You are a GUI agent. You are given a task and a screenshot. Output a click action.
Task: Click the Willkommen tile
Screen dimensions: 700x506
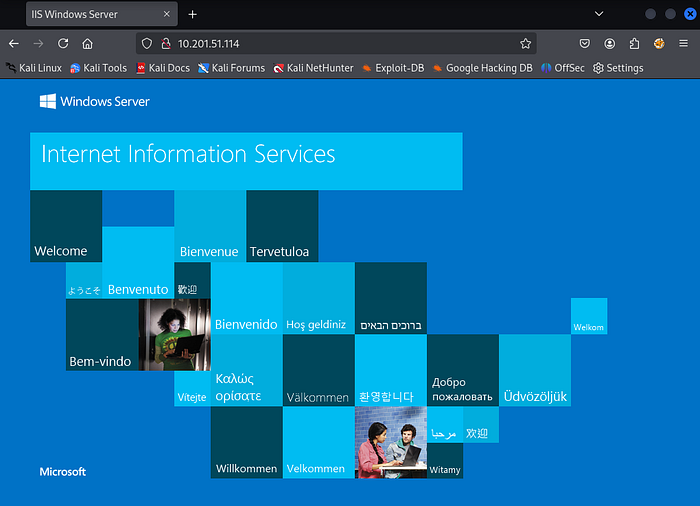pyautogui.click(x=246, y=443)
